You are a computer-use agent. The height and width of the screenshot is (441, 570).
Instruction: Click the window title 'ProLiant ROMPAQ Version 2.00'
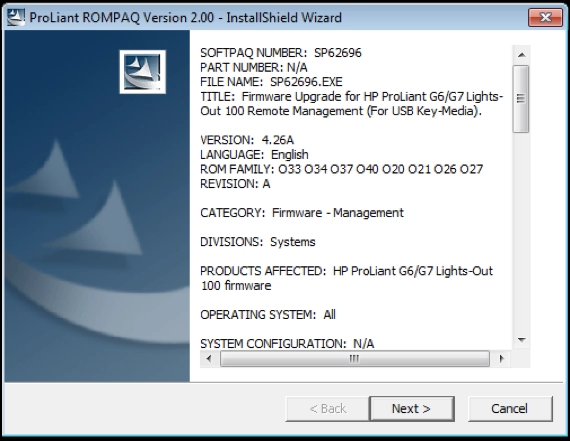pos(121,17)
